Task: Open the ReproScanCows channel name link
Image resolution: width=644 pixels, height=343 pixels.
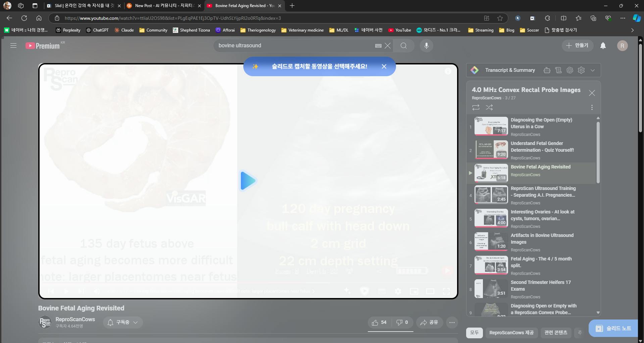Action: [x=75, y=320]
